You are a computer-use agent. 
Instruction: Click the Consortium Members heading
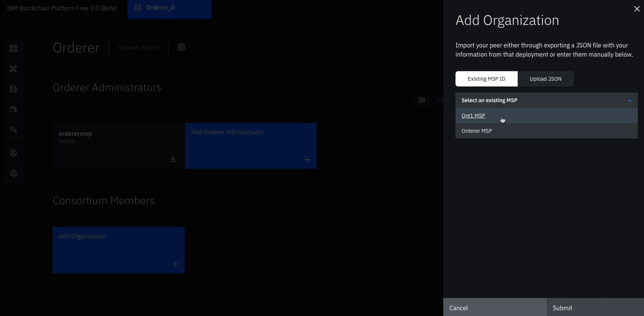(104, 200)
